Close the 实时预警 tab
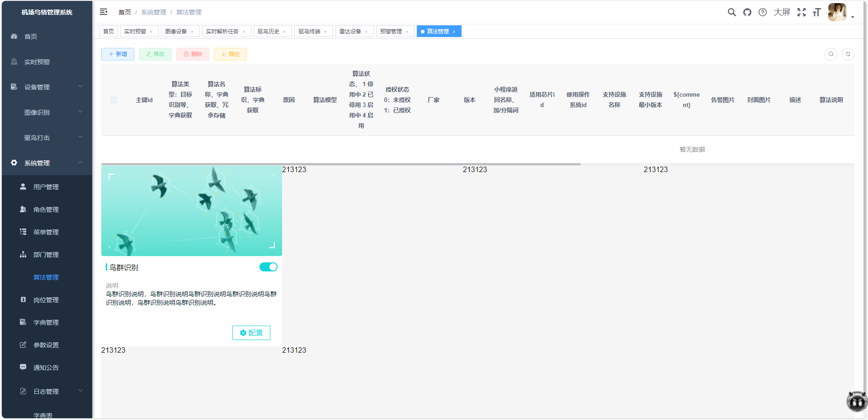This screenshot has width=868, height=420. tap(151, 32)
